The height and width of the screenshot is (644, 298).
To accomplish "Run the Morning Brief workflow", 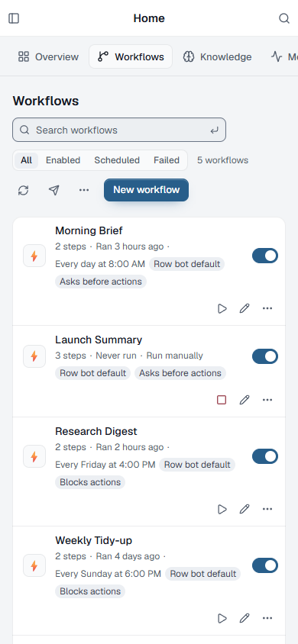I will (x=222, y=308).
